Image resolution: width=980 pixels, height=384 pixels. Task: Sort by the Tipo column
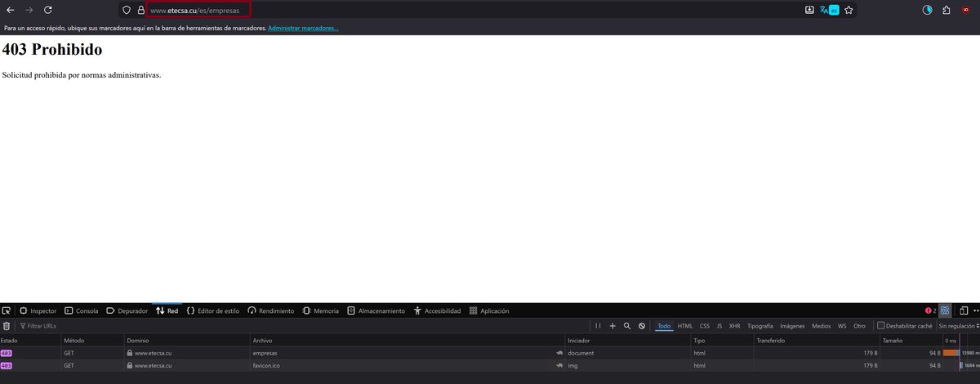pos(723,339)
